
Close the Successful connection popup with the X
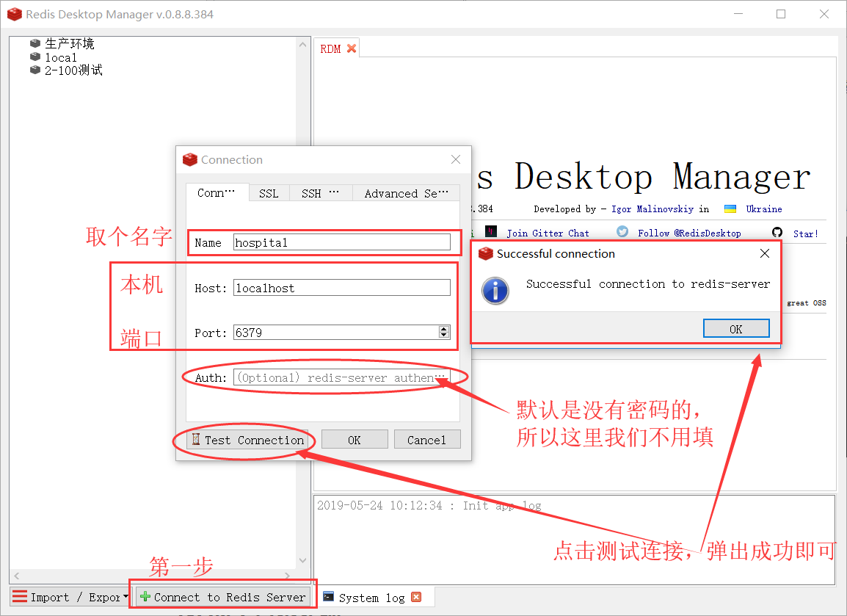tap(764, 253)
